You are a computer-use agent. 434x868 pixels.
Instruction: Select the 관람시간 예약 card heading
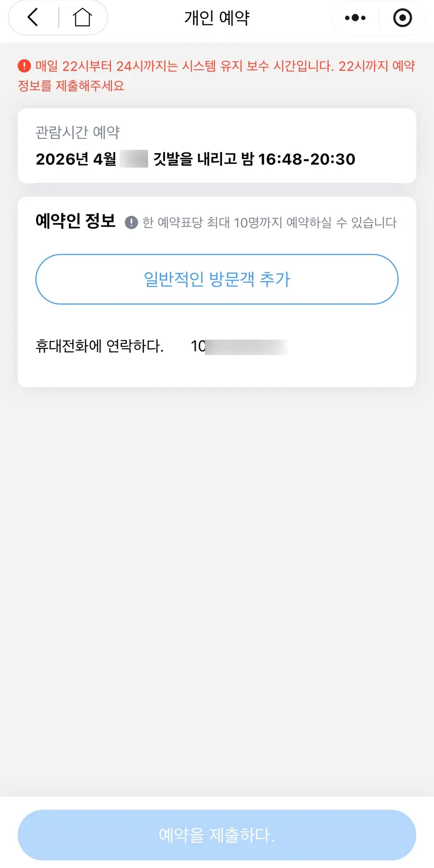pos(78,132)
